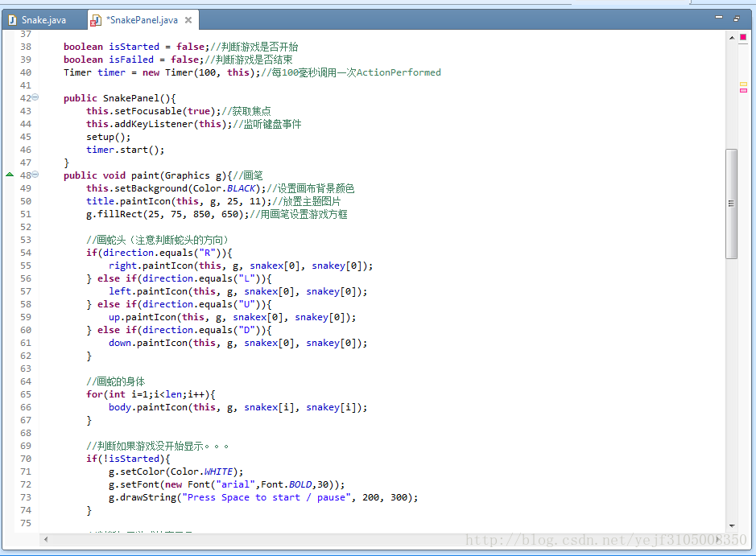This screenshot has width=756, height=556.
Task: Click the override marker at line 48
Action: [10, 175]
